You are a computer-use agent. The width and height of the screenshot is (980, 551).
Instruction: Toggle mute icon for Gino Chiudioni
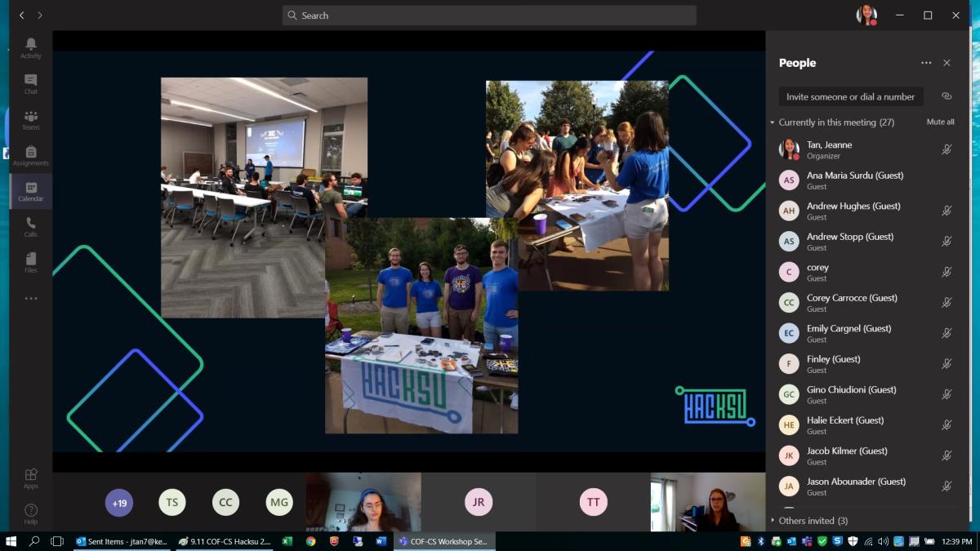click(947, 394)
